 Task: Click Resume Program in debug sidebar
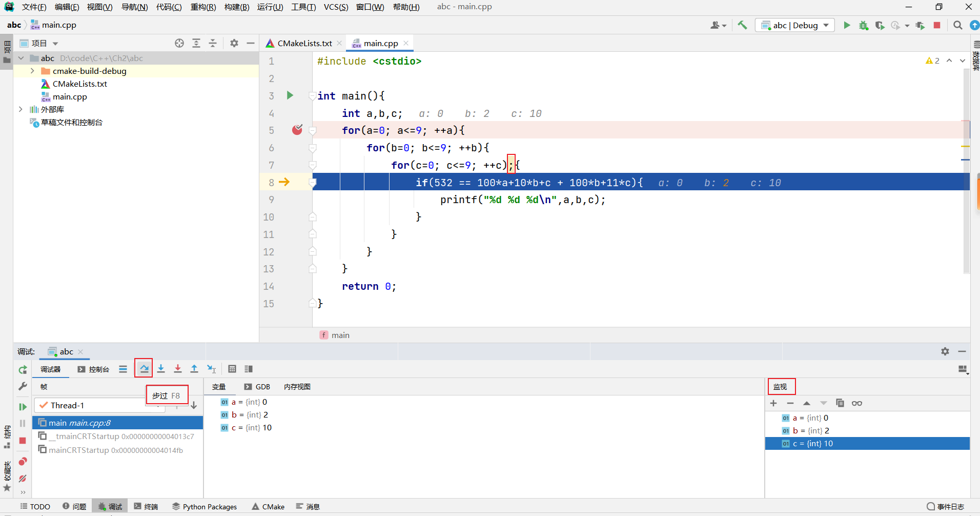[x=23, y=407]
